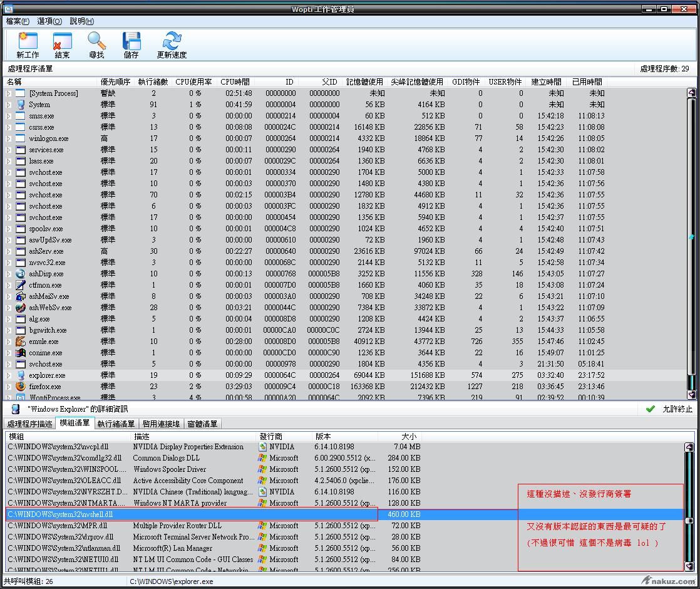Click the 尋找 (find) magnifier icon
This screenshot has height=589, width=700.
coord(96,41)
